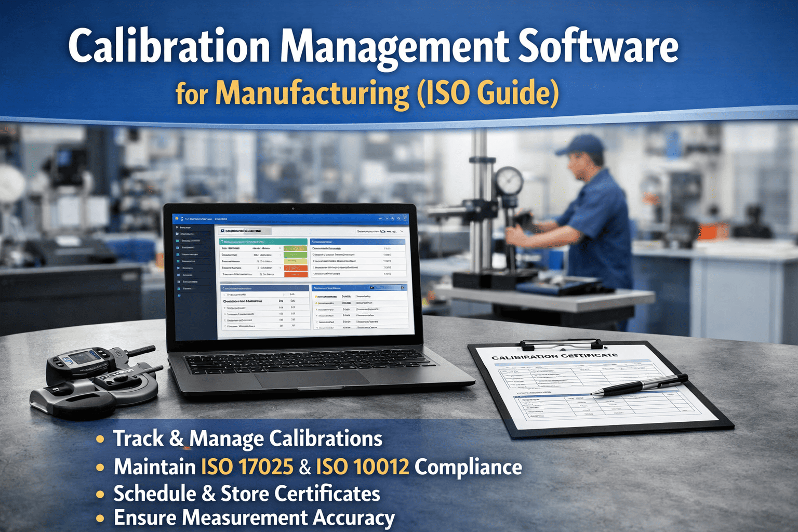
Task: Click the "Calibration Management Software" headline
Action: tap(373, 48)
